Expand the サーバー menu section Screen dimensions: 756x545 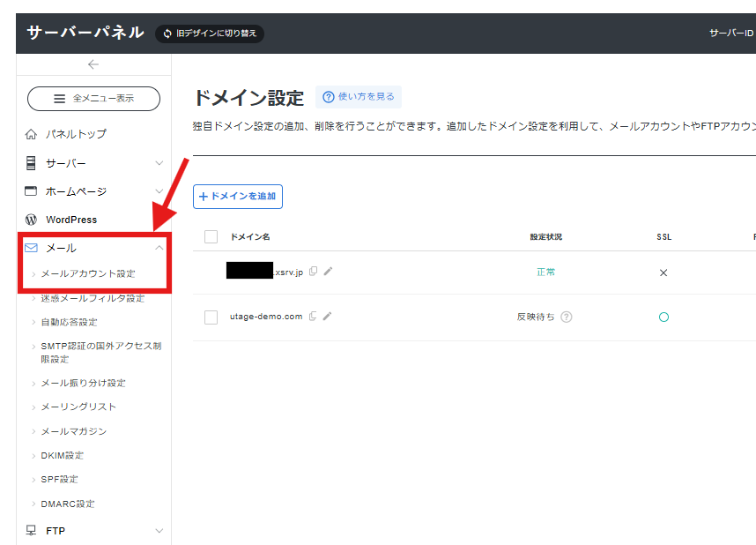[159, 163]
